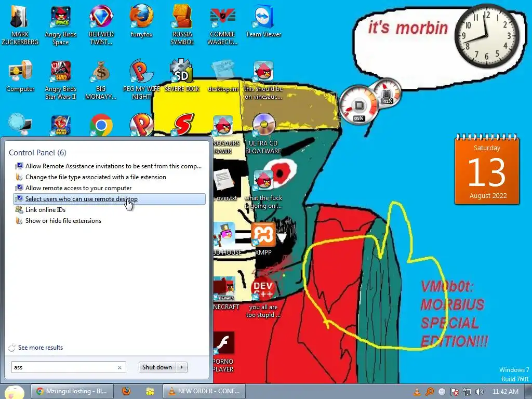This screenshot has height=399, width=532.
Task: Click the Shut down button
Action: [157, 367]
